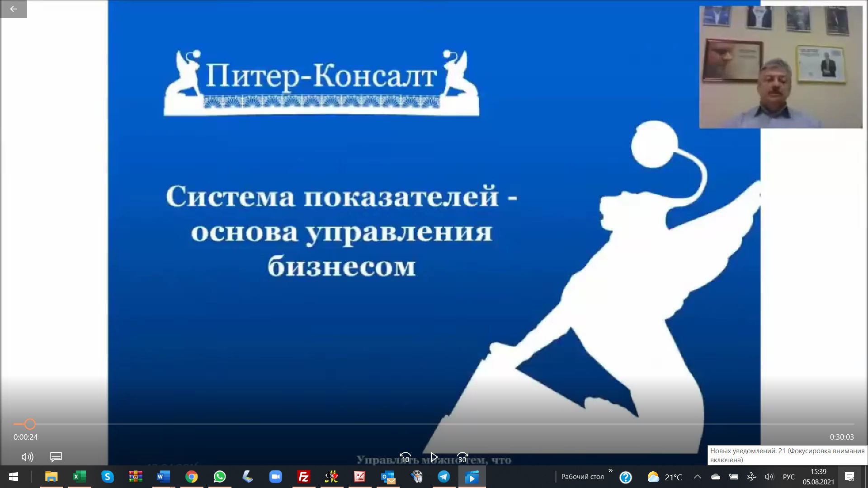Launch FileZilla from the taskbar
Image resolution: width=868 pixels, height=488 pixels.
[x=304, y=477]
